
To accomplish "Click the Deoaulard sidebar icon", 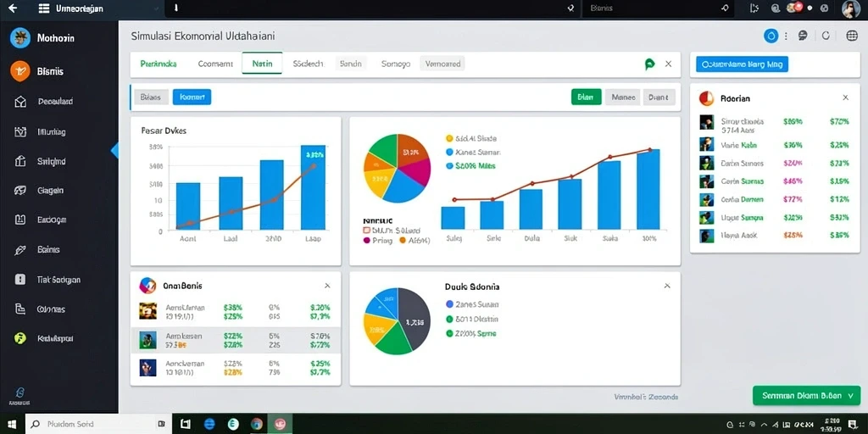I will (20, 102).
